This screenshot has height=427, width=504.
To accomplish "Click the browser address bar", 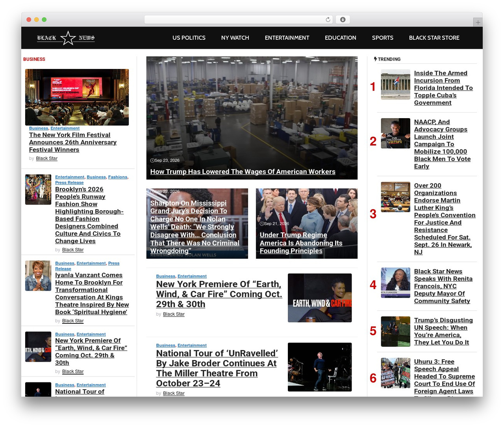I will [239, 20].
